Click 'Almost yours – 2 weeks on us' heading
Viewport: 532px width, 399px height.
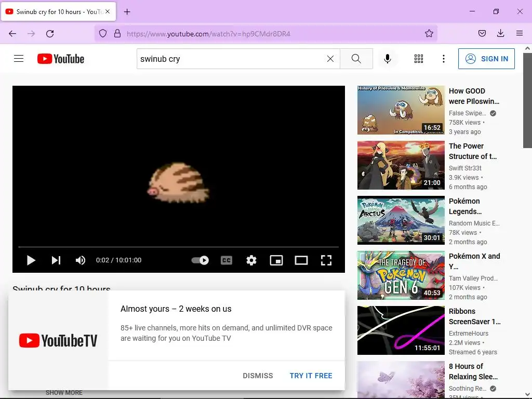(x=176, y=309)
